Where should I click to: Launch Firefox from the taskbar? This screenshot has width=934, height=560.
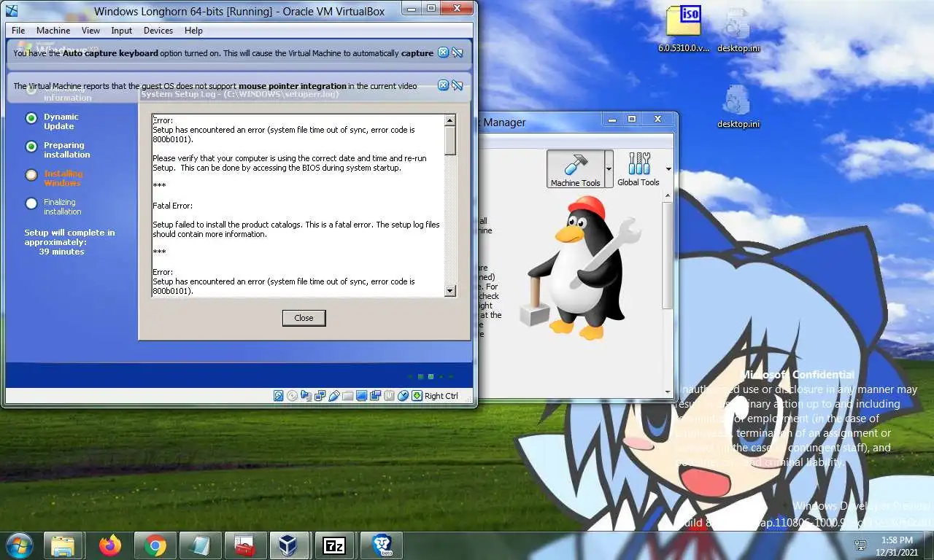109,545
